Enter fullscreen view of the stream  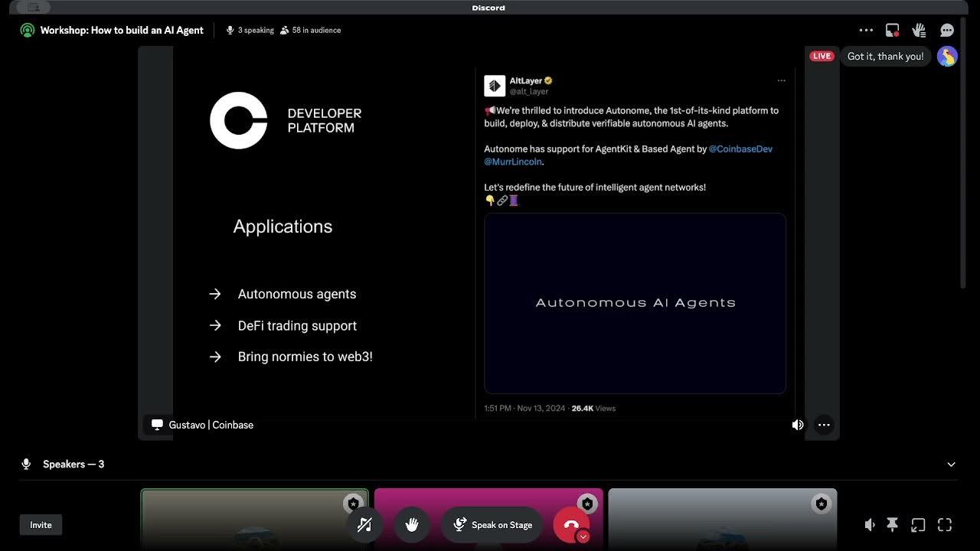tap(945, 524)
